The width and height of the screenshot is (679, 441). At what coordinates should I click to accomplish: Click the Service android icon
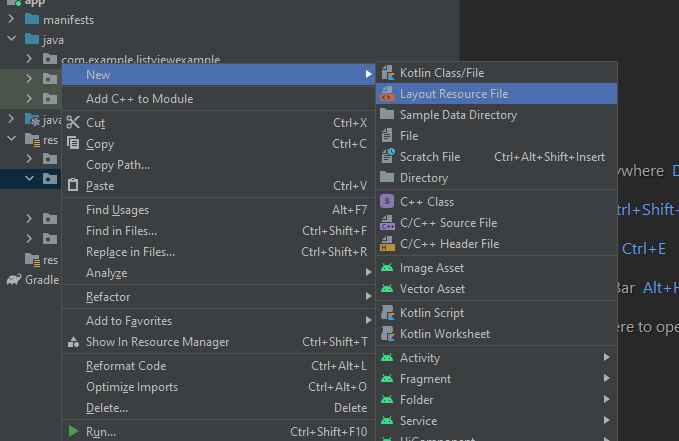coord(387,420)
